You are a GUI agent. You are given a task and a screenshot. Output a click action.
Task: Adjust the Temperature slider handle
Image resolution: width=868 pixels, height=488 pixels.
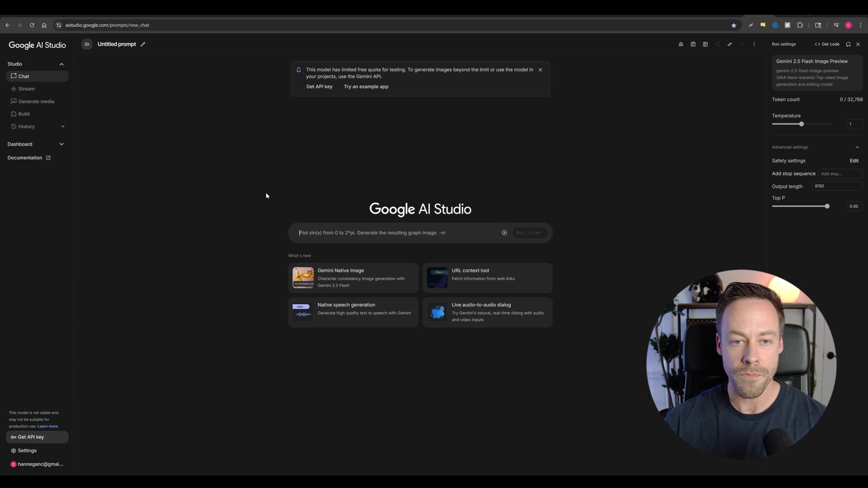[x=802, y=124]
